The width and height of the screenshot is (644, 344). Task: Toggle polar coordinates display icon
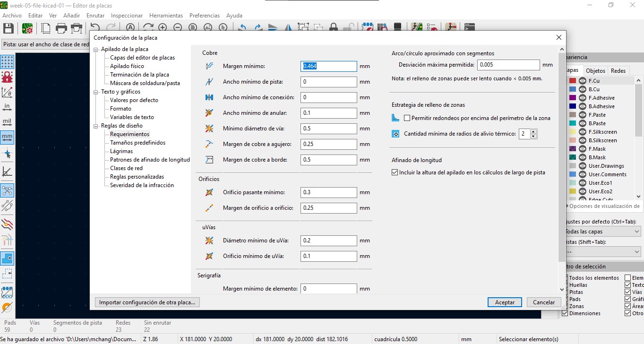tap(8, 92)
